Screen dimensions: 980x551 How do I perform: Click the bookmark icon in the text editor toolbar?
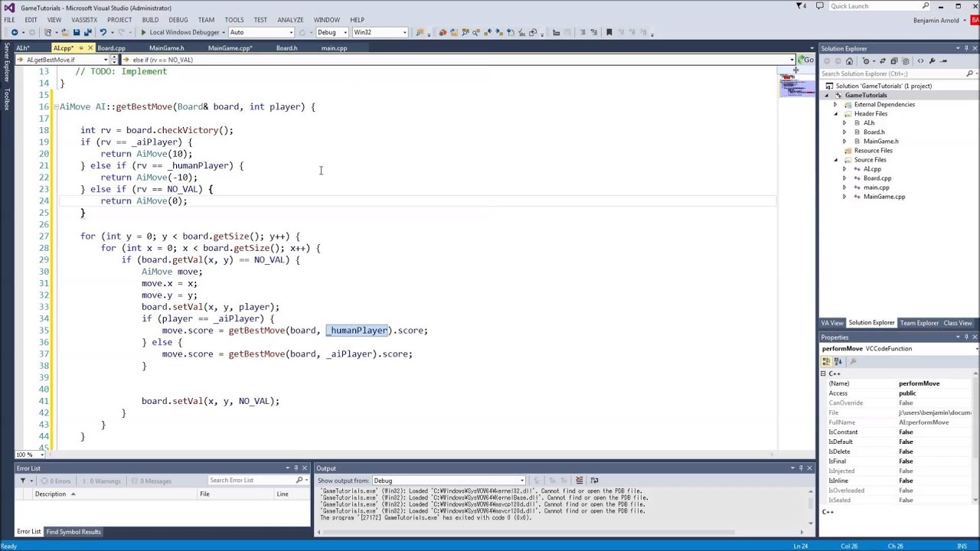pyautogui.click(x=609, y=32)
